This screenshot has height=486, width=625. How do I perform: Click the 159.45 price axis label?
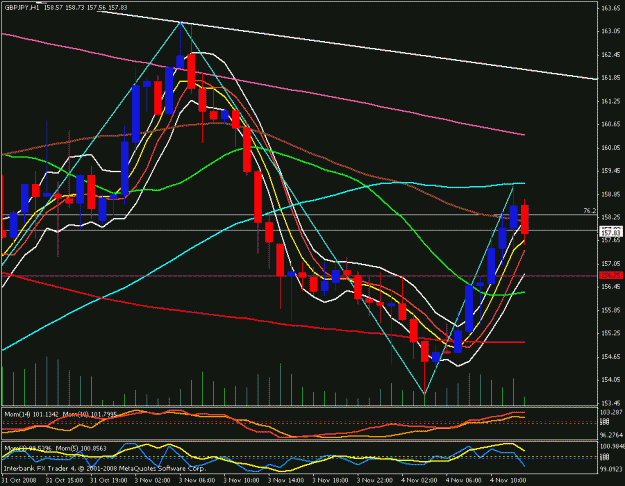pos(610,171)
